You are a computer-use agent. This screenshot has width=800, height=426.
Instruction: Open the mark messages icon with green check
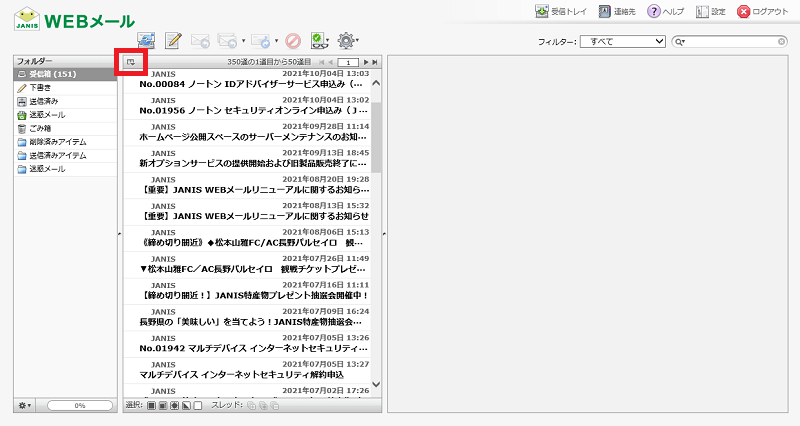(319, 40)
